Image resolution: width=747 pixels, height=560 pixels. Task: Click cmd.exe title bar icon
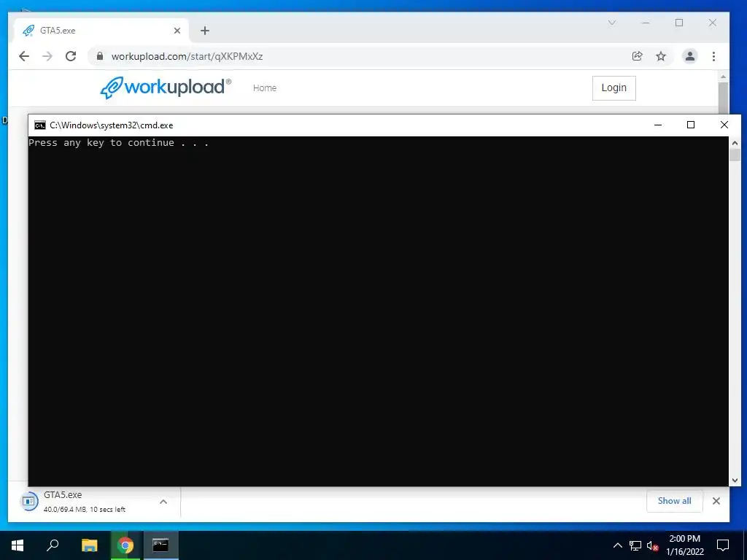pos(40,125)
